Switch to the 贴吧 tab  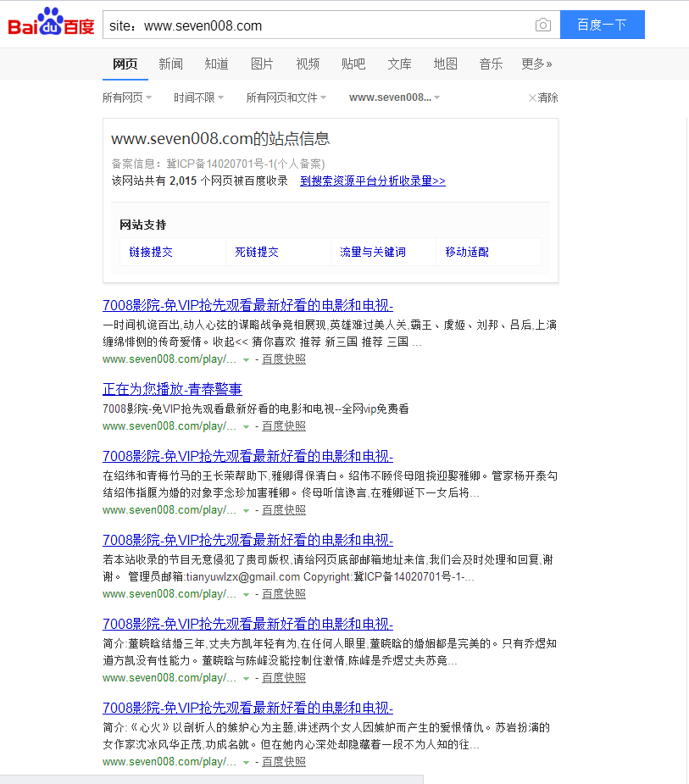pos(353,64)
